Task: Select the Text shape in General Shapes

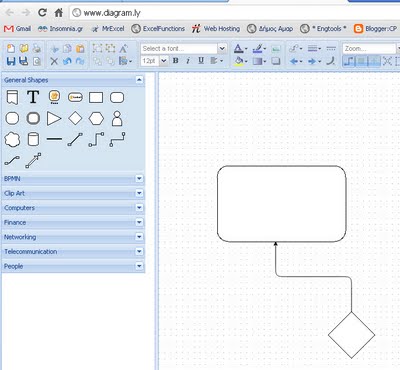Action: [x=33, y=97]
